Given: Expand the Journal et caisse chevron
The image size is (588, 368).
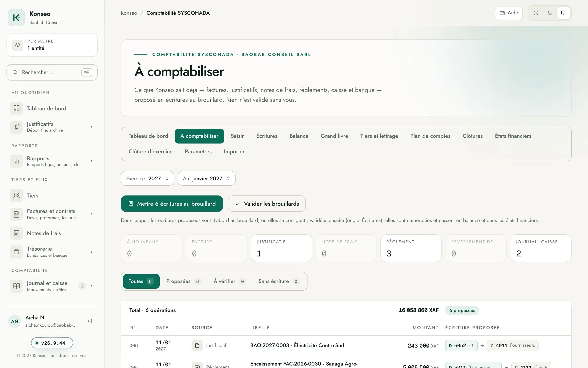Looking at the screenshot, I should tap(92, 286).
